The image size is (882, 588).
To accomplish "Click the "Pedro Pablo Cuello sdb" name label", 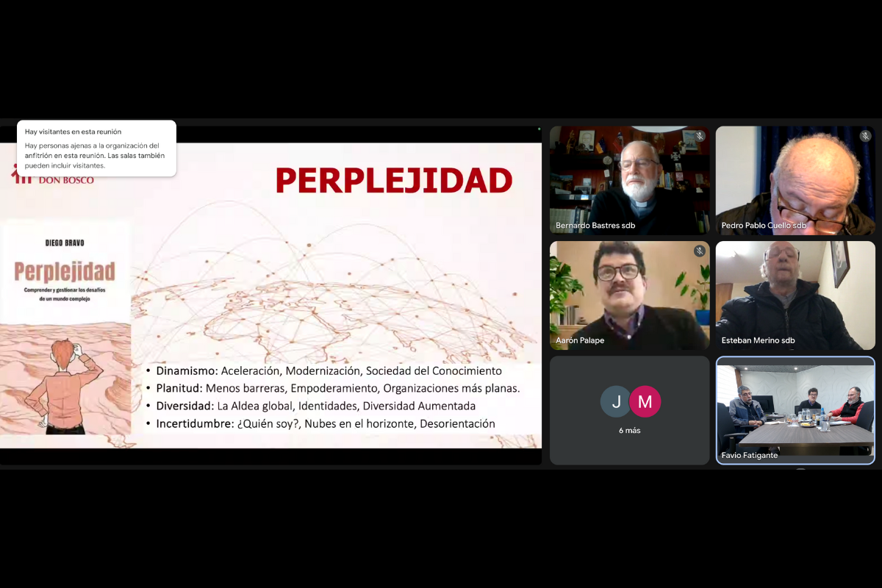I will pyautogui.click(x=764, y=226).
